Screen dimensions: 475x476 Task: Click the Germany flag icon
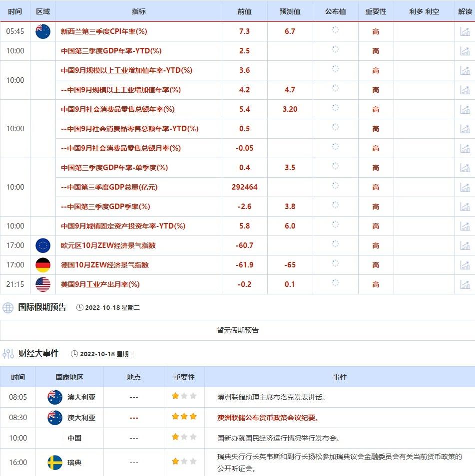[x=43, y=265]
